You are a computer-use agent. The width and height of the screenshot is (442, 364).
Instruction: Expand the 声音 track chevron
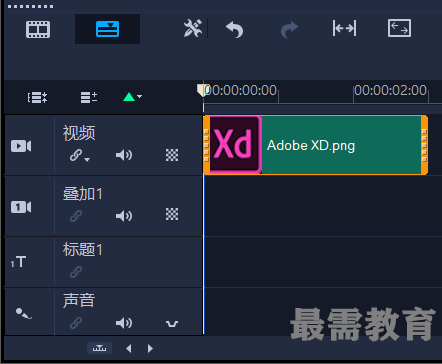(x=172, y=324)
